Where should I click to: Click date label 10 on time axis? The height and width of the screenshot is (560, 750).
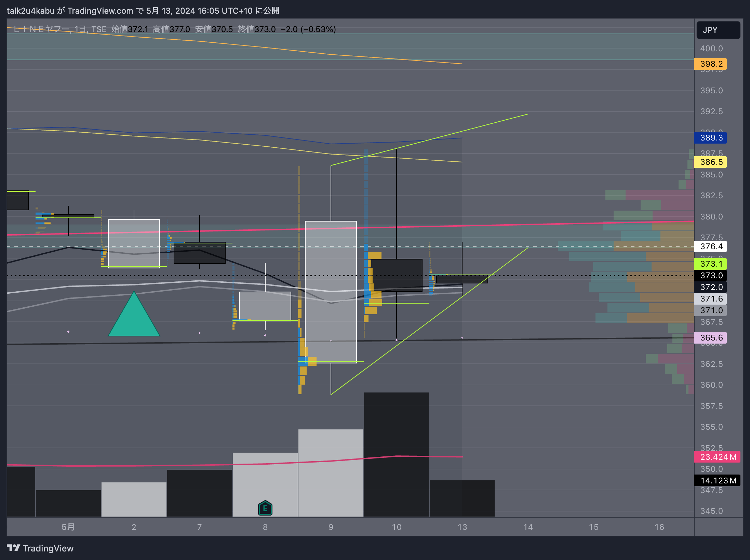click(397, 527)
